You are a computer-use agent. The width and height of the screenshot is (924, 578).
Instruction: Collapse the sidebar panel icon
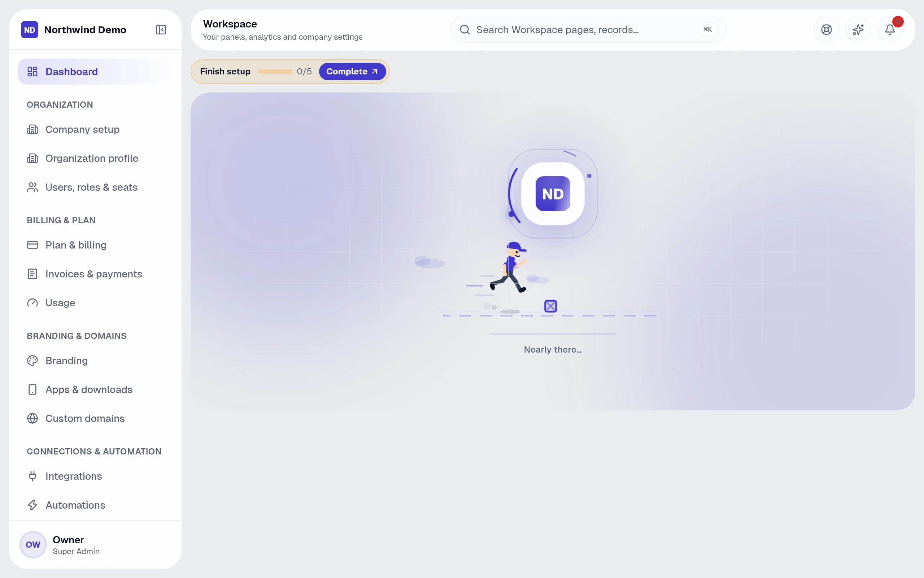(161, 29)
